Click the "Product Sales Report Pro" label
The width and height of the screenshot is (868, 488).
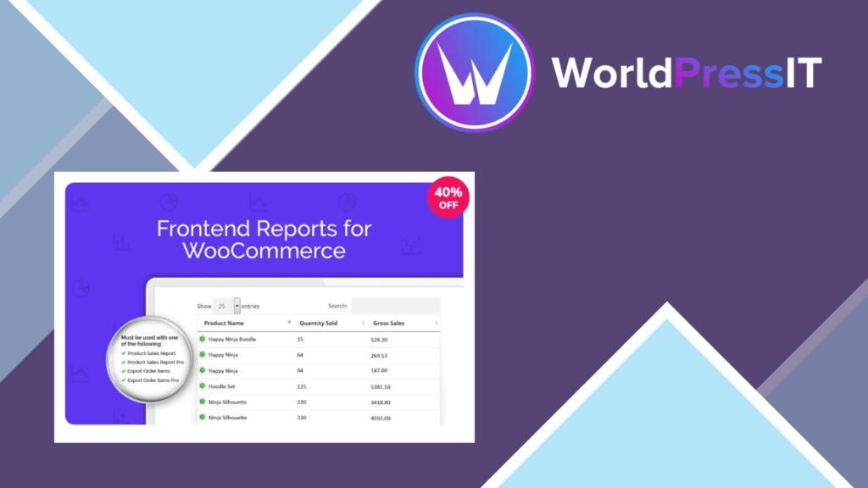156,362
